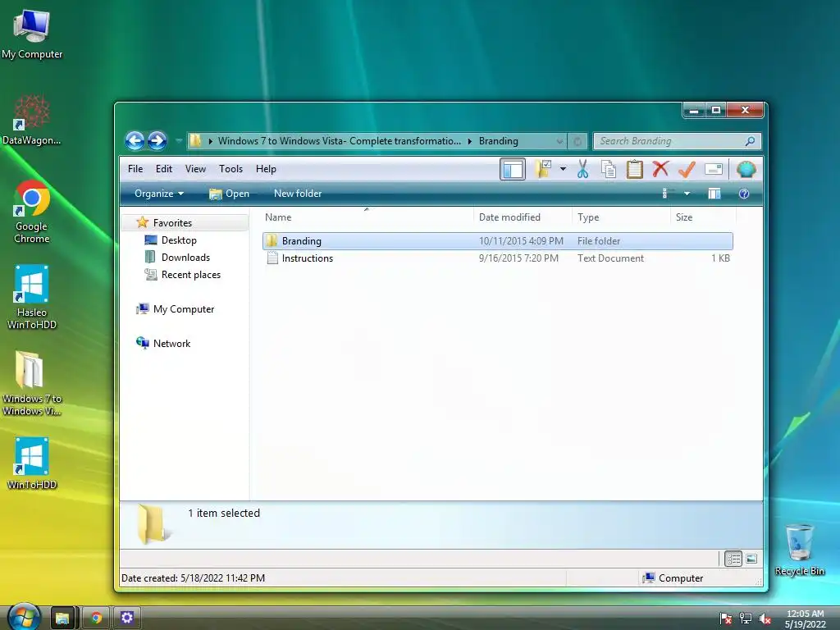
Task: Open Explorer help question mark icon
Action: coord(743,194)
